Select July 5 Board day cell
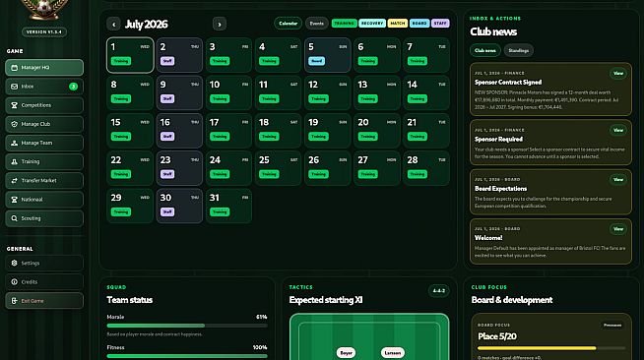The width and height of the screenshot is (644, 360). [327, 55]
